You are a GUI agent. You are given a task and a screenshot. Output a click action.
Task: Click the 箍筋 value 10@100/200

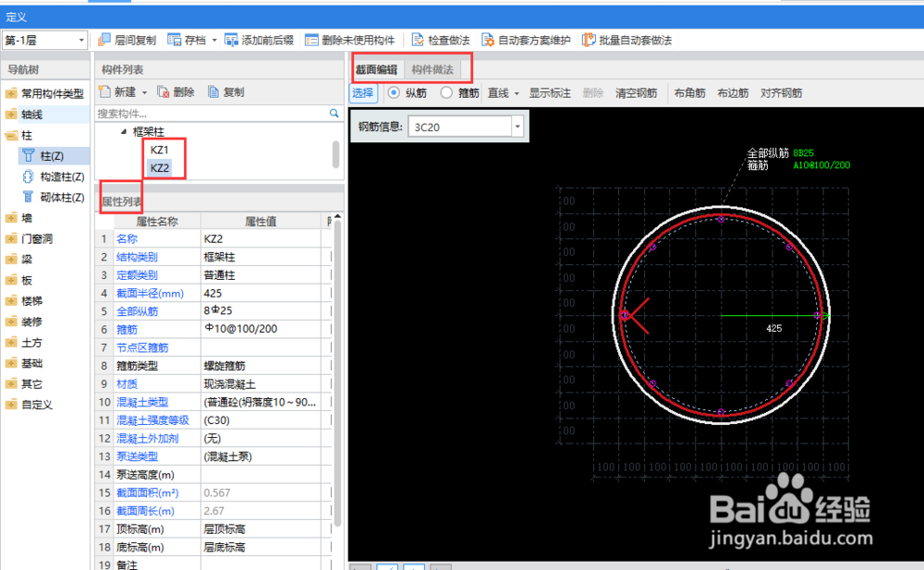[x=261, y=329]
